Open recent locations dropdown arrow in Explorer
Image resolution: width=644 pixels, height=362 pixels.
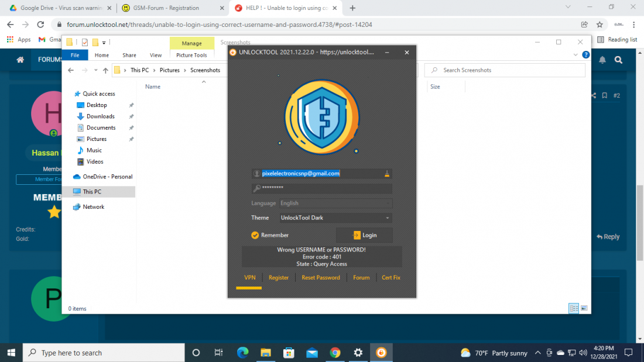tap(95, 70)
